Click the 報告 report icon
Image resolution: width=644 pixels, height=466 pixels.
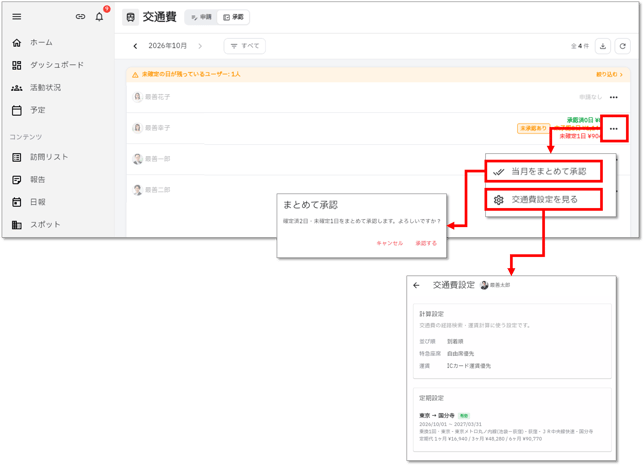[16, 180]
